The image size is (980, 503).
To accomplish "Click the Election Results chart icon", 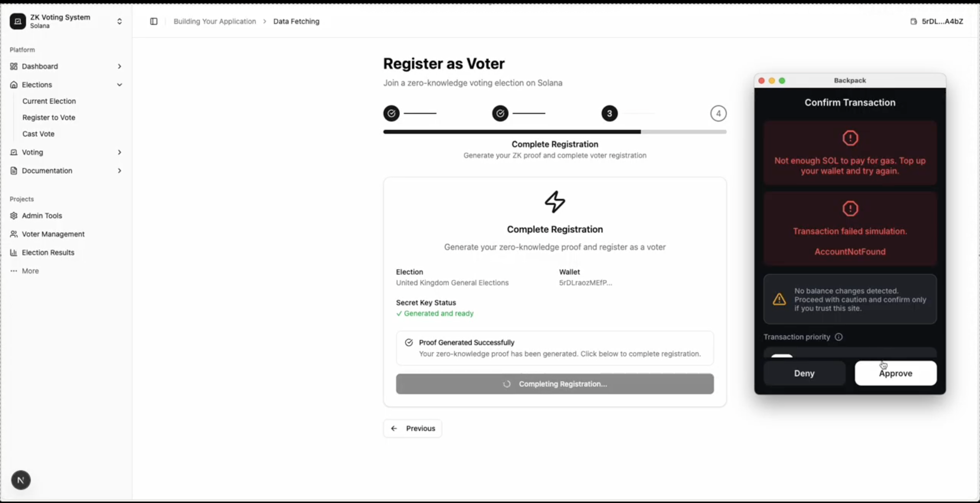I will (14, 252).
